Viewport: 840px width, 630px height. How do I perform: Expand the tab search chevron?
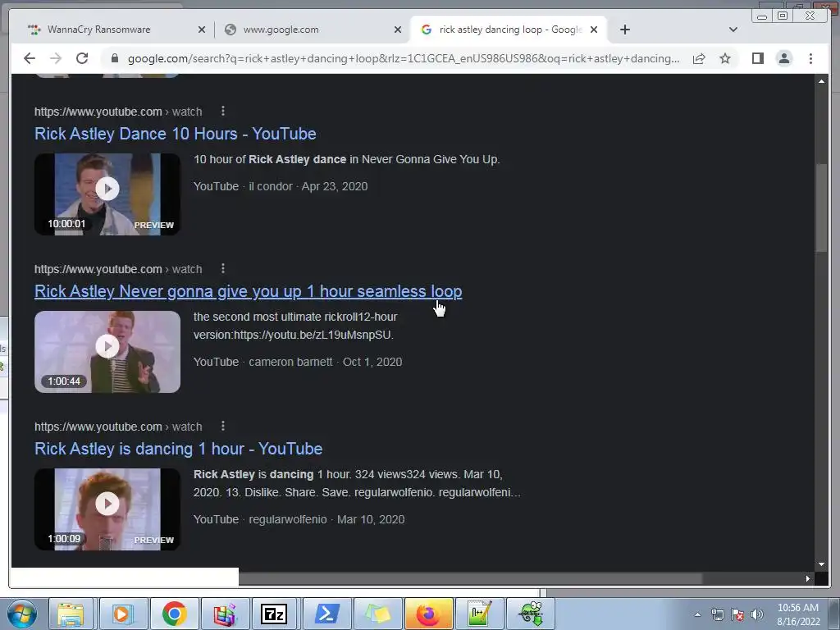pos(733,30)
